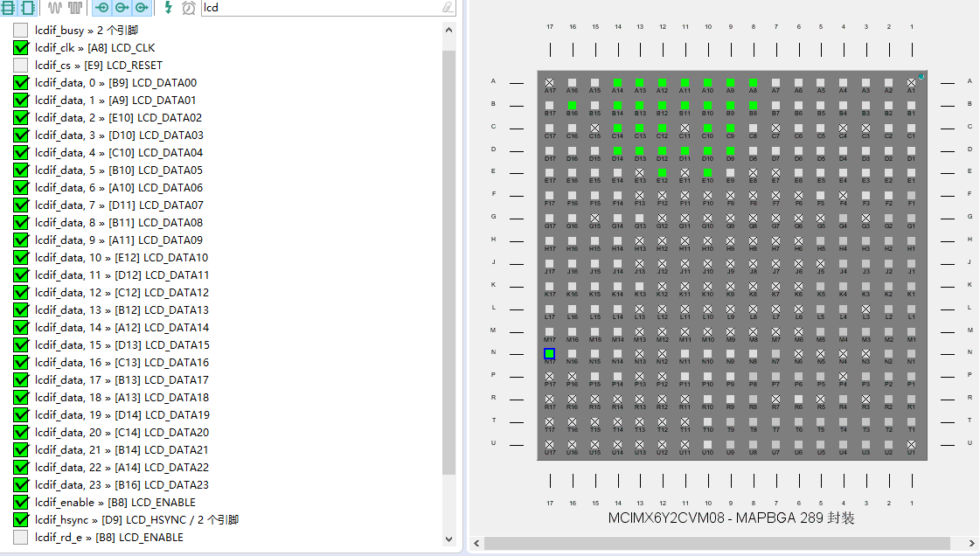
Task: Uncheck the lcdif_data 23 checkbox
Action: tap(21, 484)
